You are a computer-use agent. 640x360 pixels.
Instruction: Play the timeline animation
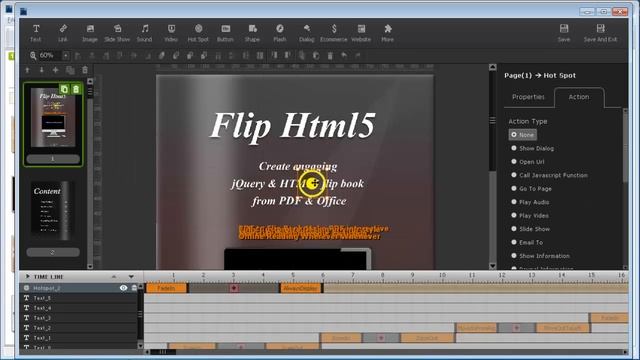(27, 277)
